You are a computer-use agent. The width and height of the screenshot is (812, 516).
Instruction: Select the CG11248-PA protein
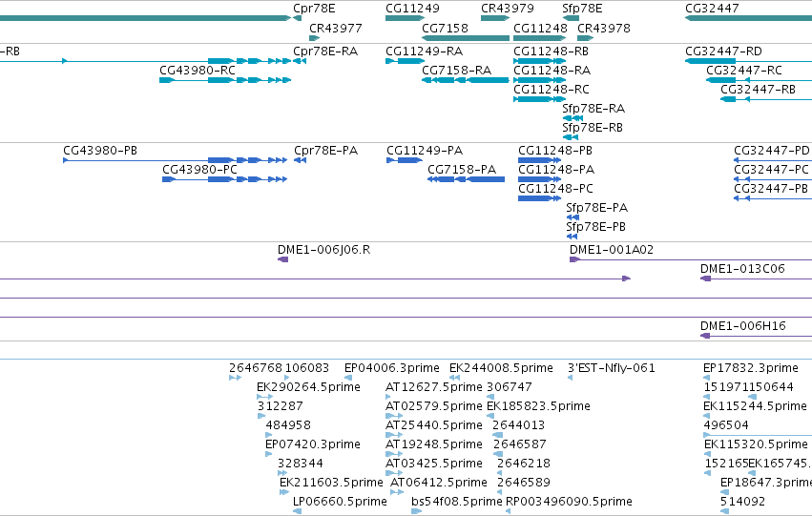point(539,179)
